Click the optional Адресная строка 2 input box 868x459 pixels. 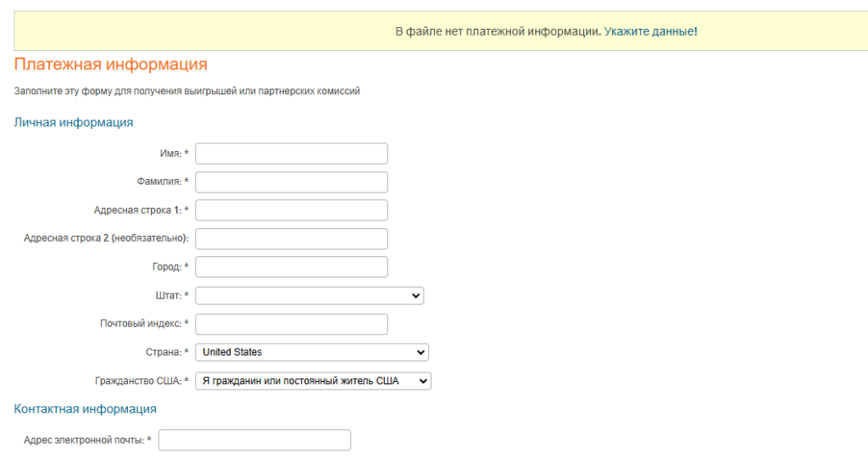pos(291,238)
